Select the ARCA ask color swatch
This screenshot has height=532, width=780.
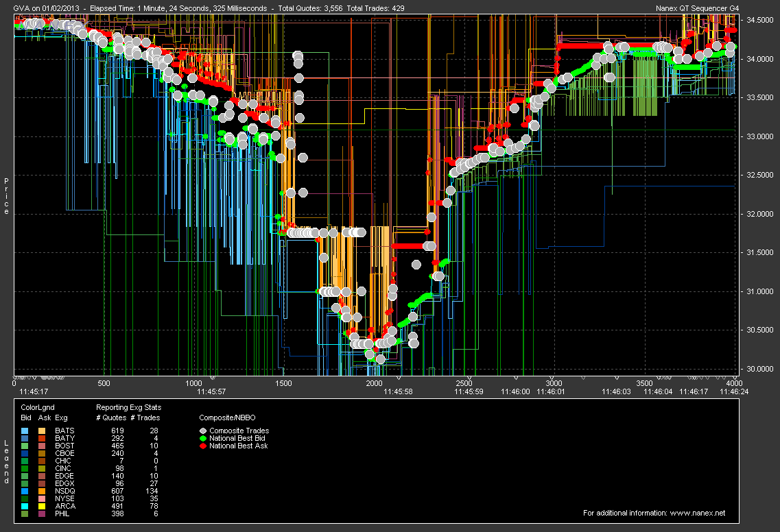(x=42, y=506)
